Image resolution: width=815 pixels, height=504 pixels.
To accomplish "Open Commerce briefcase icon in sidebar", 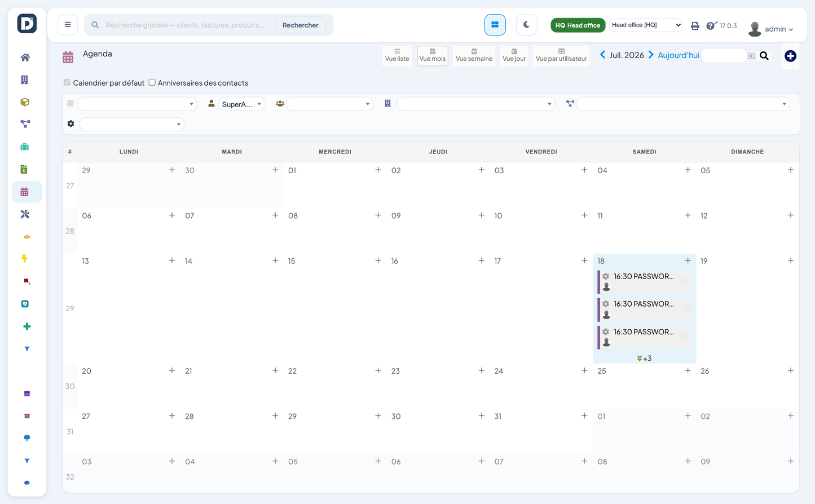I will tap(24, 147).
